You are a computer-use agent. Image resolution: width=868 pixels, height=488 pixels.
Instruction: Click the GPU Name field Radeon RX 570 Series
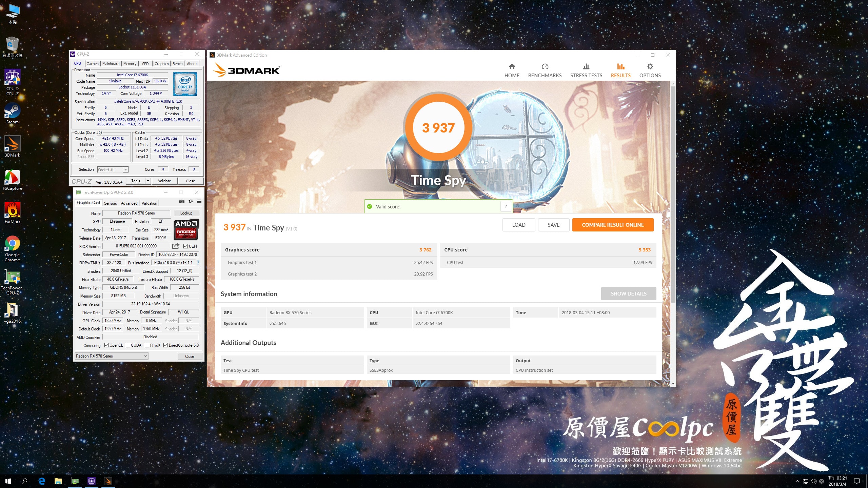[x=136, y=213]
